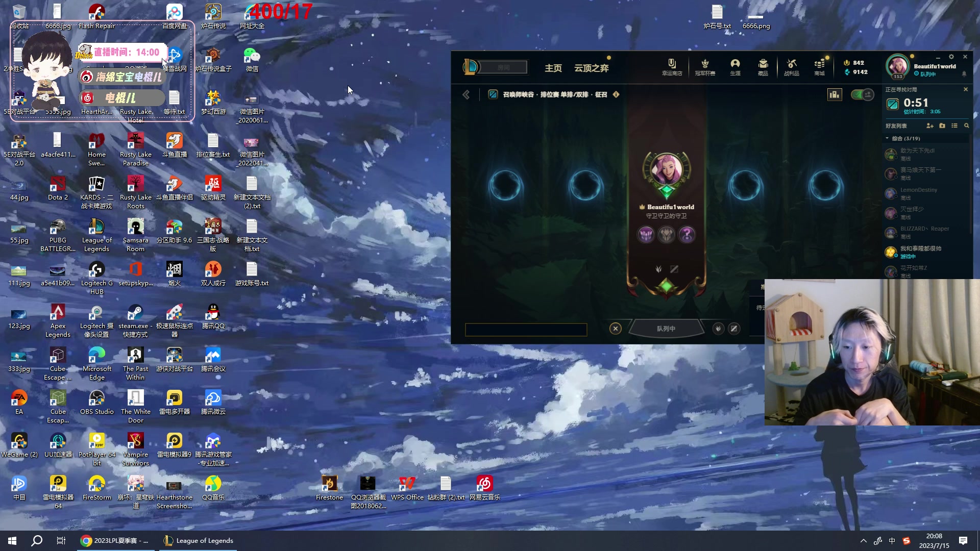Open Task View on taskbar
The height and width of the screenshot is (551, 980).
pos(61,541)
